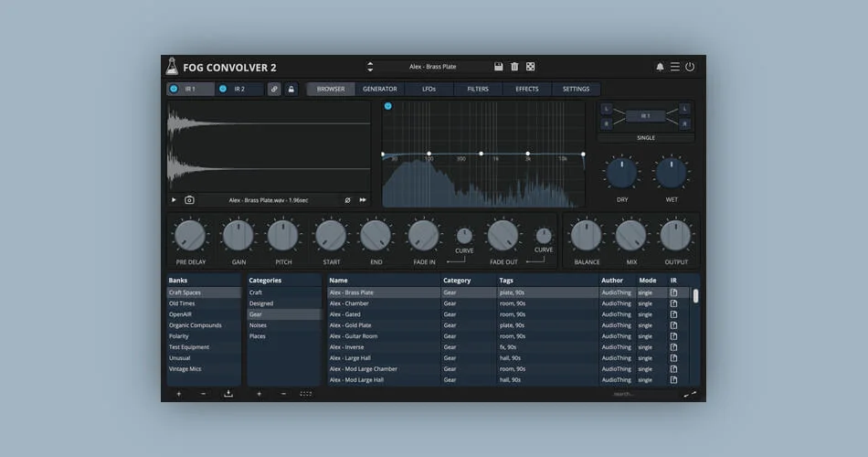Select the Alex - Gold Plate preset row
868x457 pixels.
pyautogui.click(x=508, y=325)
